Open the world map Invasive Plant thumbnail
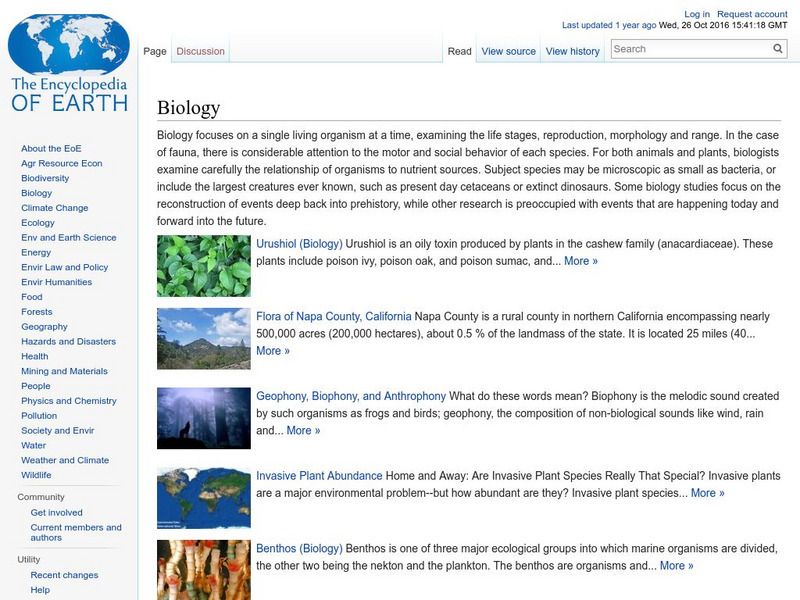 tap(204, 498)
